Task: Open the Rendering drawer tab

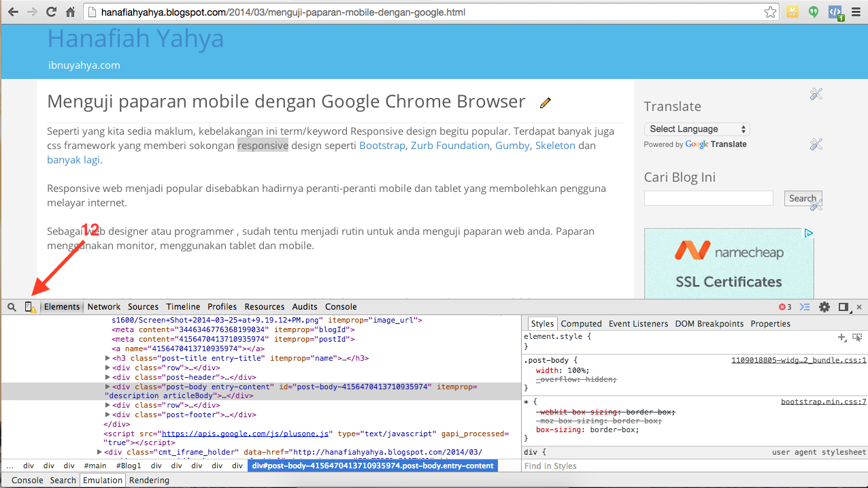Action: [149, 481]
